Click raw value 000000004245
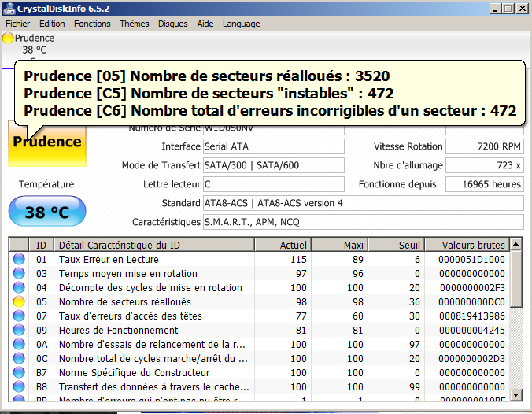 pos(472,331)
